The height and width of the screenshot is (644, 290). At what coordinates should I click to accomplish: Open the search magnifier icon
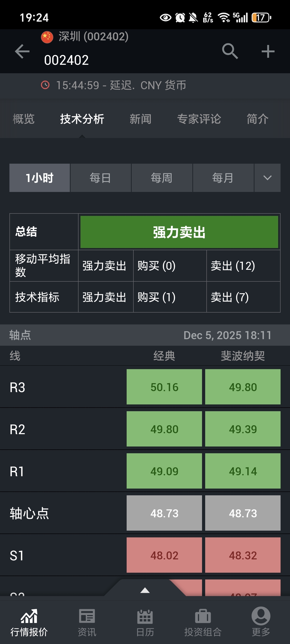pos(230,51)
